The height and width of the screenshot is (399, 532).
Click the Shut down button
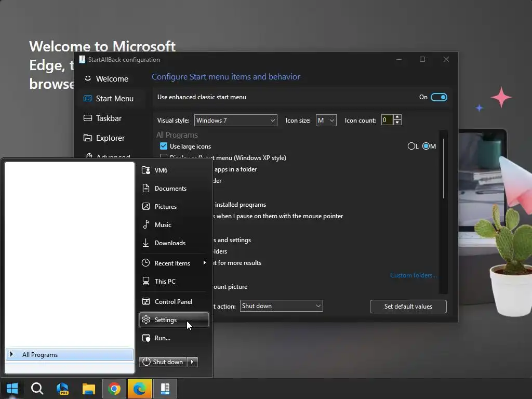(163, 362)
